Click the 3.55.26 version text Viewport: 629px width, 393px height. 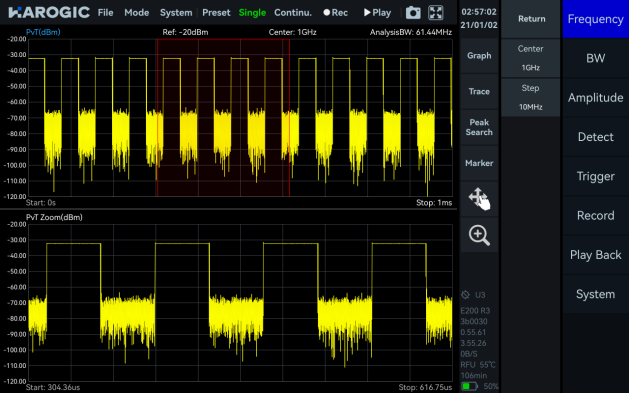(473, 343)
